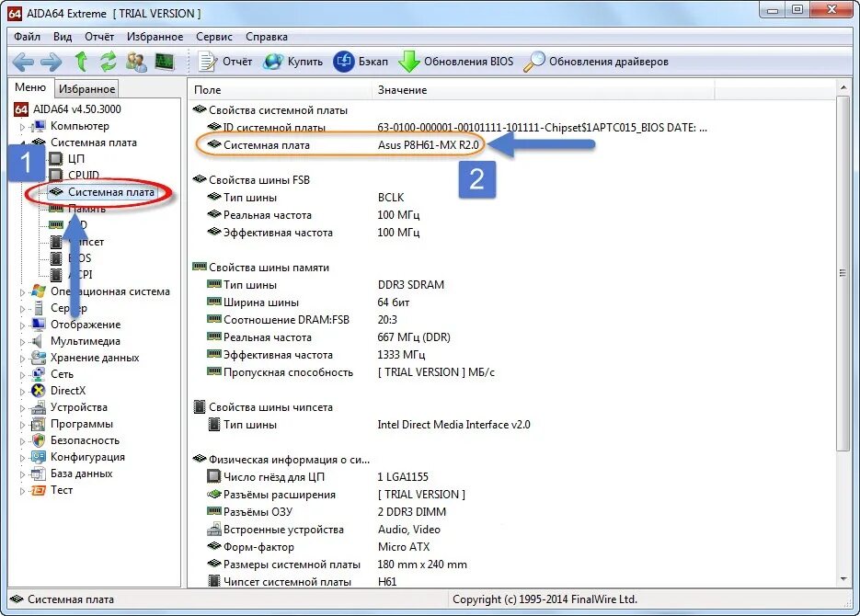Expand the Хранение данных node
This screenshot has width=860, height=616.
pos(22,359)
